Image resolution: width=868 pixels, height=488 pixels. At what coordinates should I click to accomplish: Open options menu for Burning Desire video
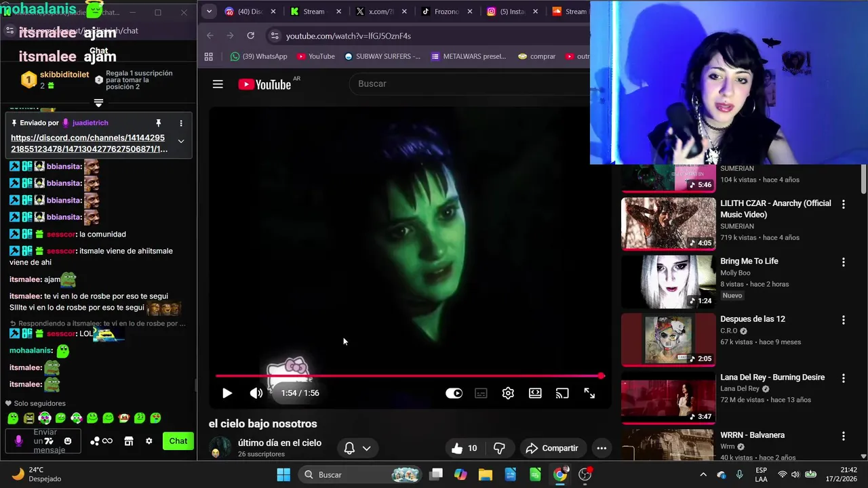pyautogui.click(x=844, y=378)
